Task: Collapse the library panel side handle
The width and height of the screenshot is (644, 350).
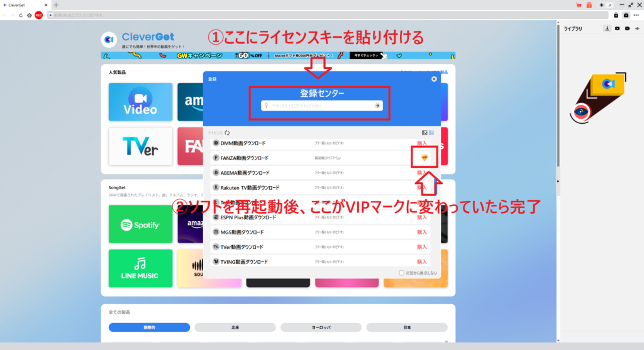Action: pyautogui.click(x=558, y=181)
